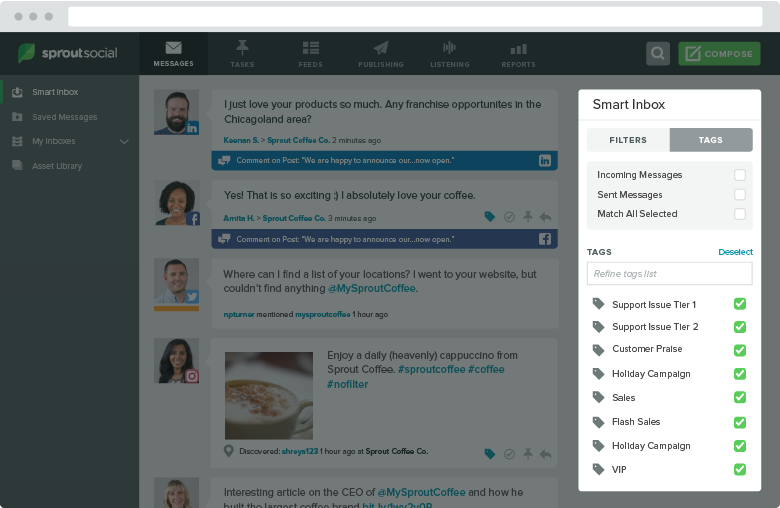Click the #coffee hashtag
Screen dimensions: 780x508
coord(486,369)
